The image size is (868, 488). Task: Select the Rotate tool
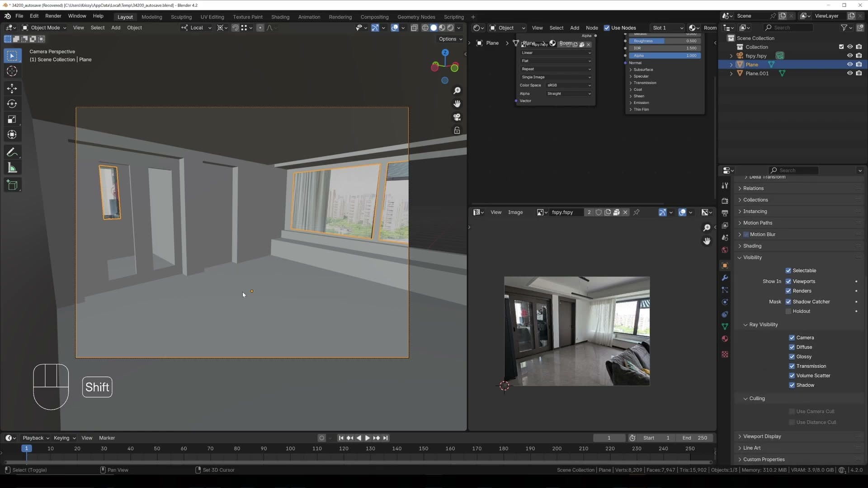(12, 104)
